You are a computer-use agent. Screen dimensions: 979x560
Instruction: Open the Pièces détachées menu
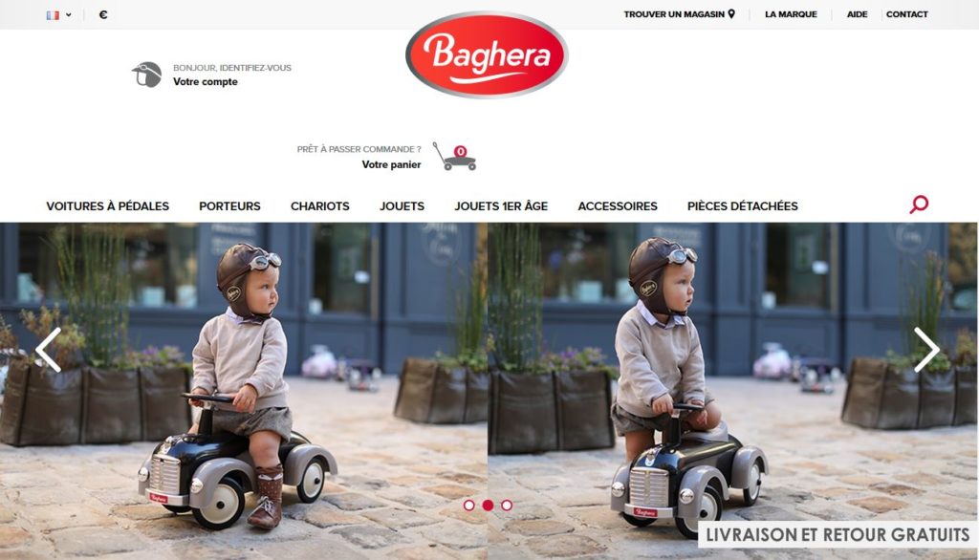(x=742, y=206)
